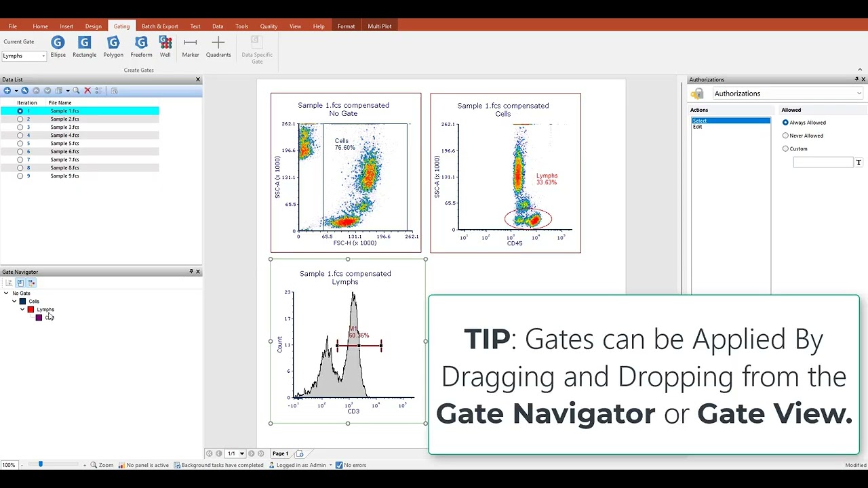The width and height of the screenshot is (868, 488).
Task: Click the Cells gate dark blue swatch
Action: coord(22,302)
